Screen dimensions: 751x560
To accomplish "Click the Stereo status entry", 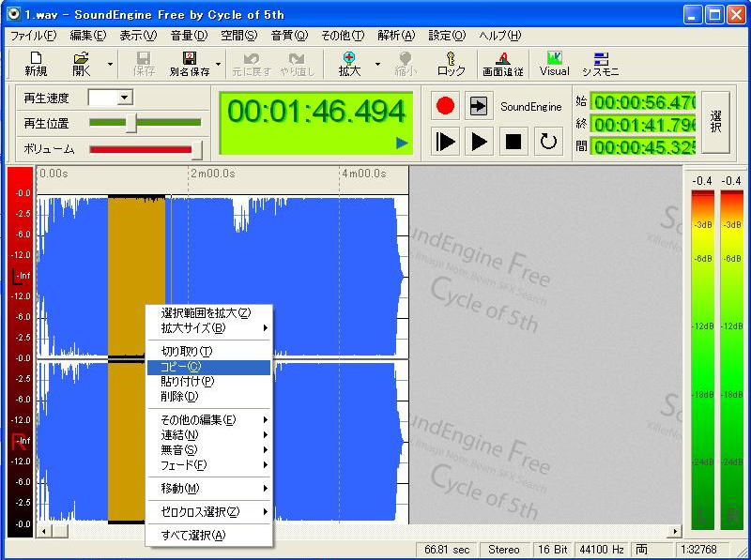I will [504, 550].
